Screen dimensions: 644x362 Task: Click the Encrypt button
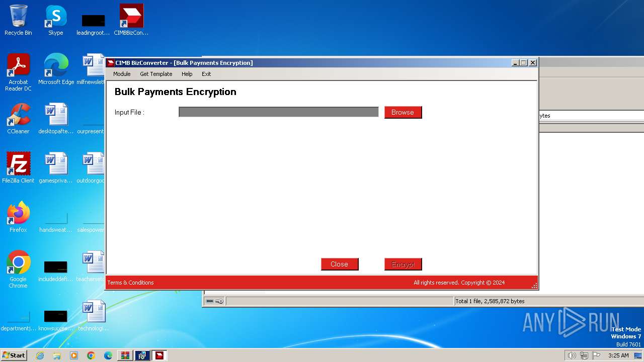pos(403,264)
